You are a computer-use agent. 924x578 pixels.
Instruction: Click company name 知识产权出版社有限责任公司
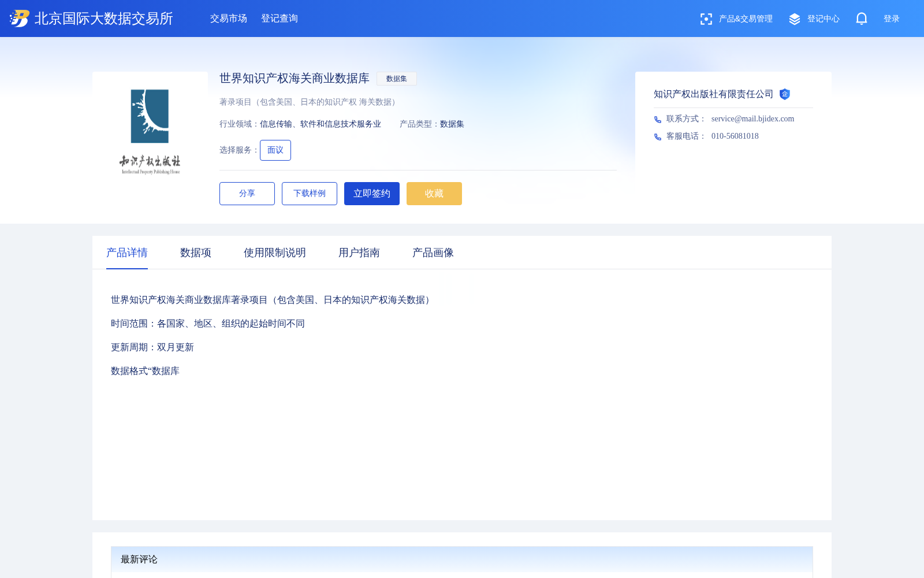713,94
